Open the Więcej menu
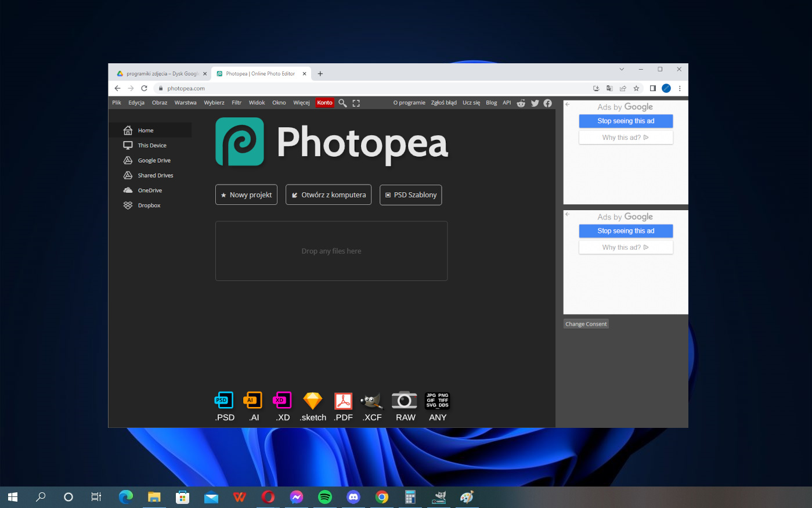Screen dimensions: 812x508 point(302,103)
